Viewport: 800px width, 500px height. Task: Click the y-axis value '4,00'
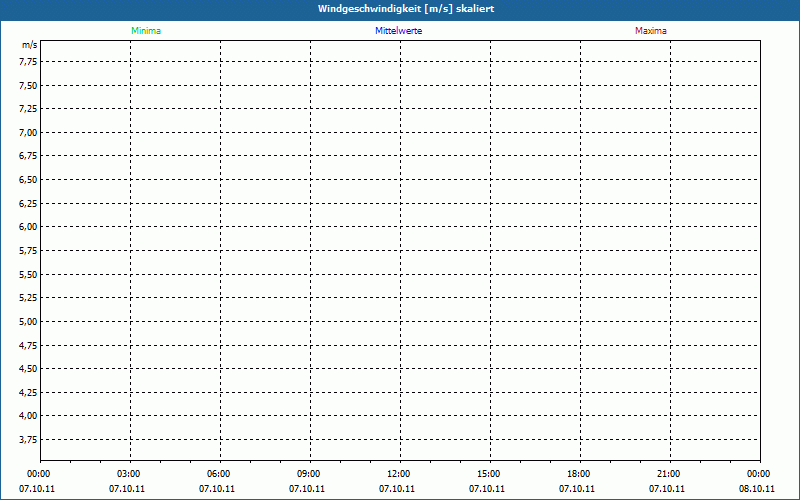(28, 416)
